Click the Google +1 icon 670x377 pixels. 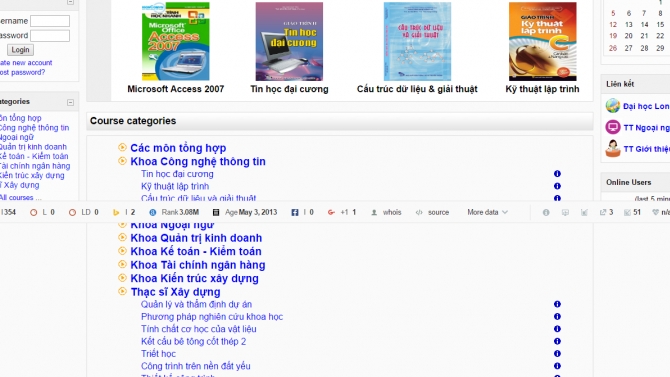coord(331,212)
